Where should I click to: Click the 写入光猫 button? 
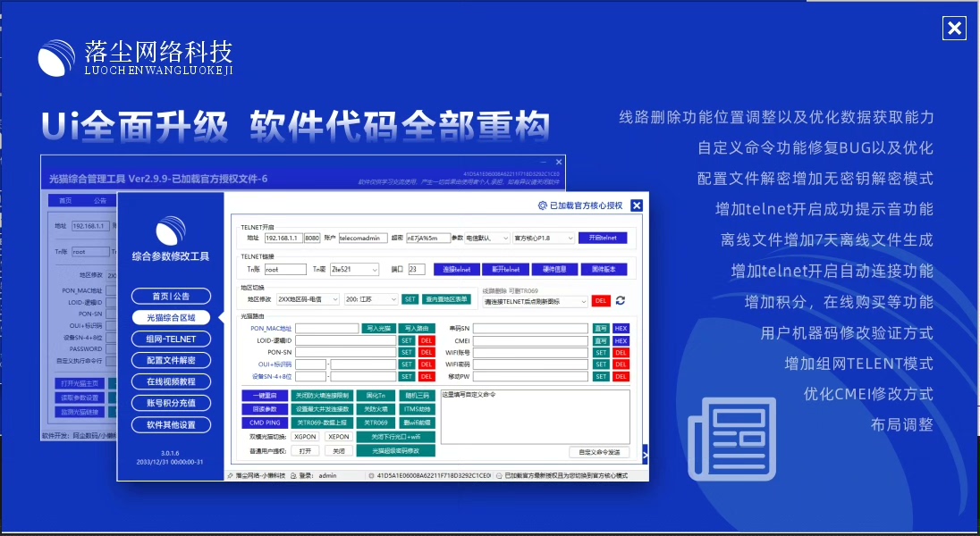pos(379,329)
